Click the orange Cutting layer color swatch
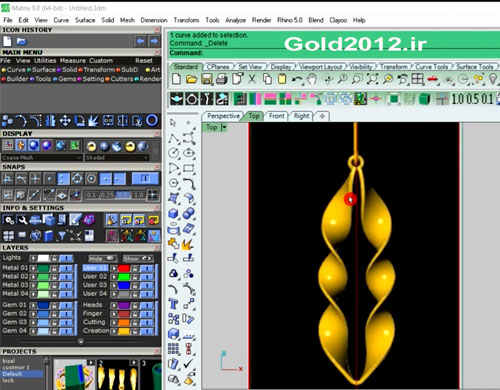500x390 pixels. coord(124,322)
